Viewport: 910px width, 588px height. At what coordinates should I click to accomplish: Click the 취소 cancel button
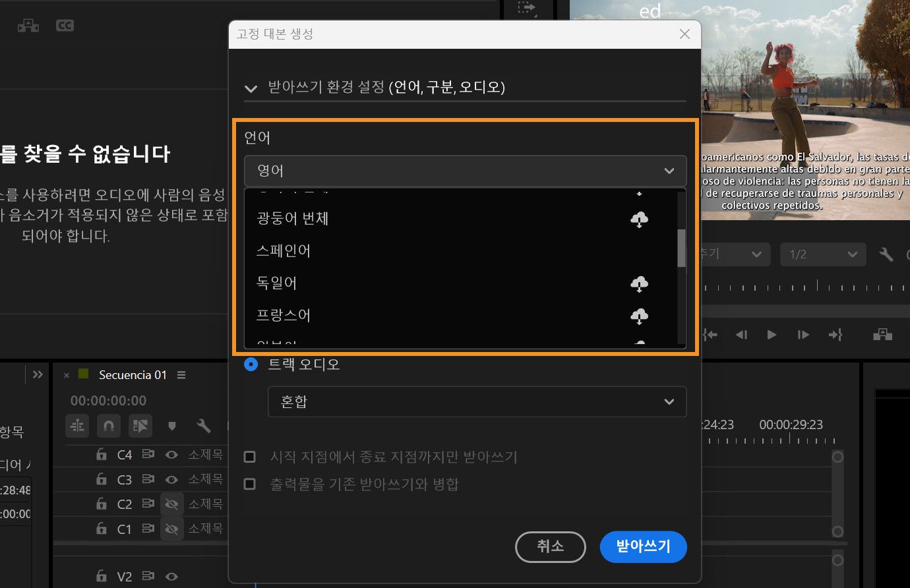(x=550, y=546)
